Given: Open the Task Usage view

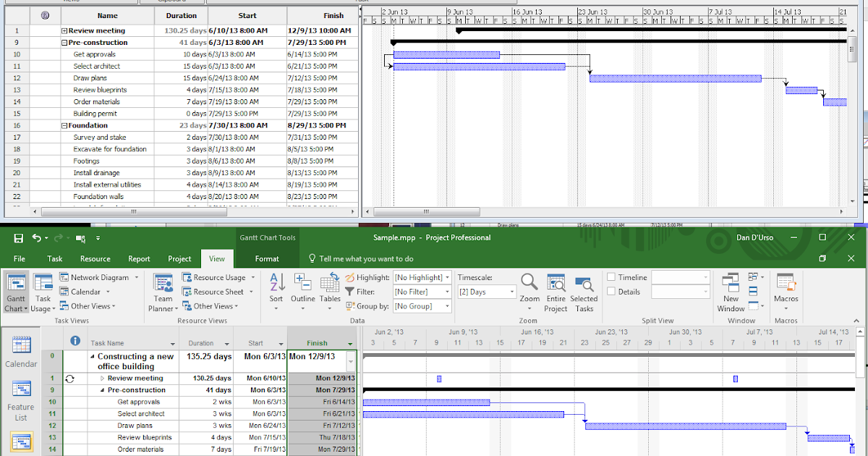Looking at the screenshot, I should click(43, 288).
